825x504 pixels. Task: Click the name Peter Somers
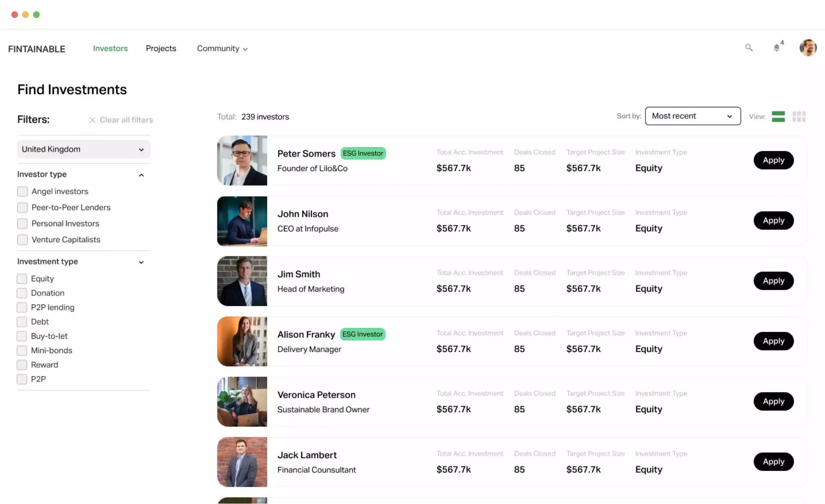(306, 154)
